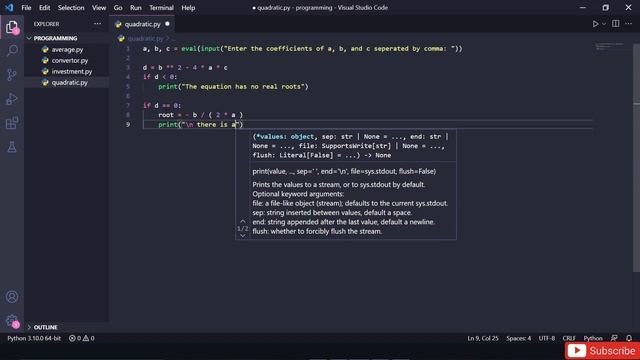Open the Manage gear settings icon

[x=12, y=321]
